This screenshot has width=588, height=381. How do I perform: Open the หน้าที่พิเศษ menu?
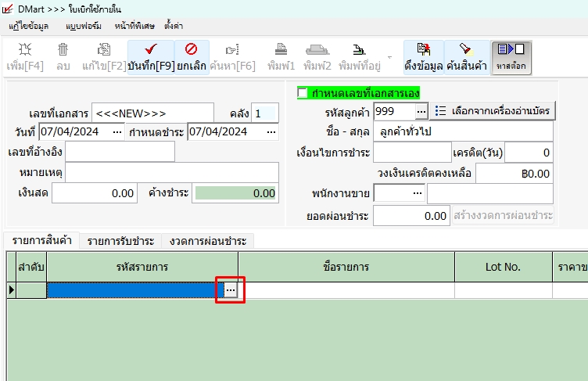134,26
